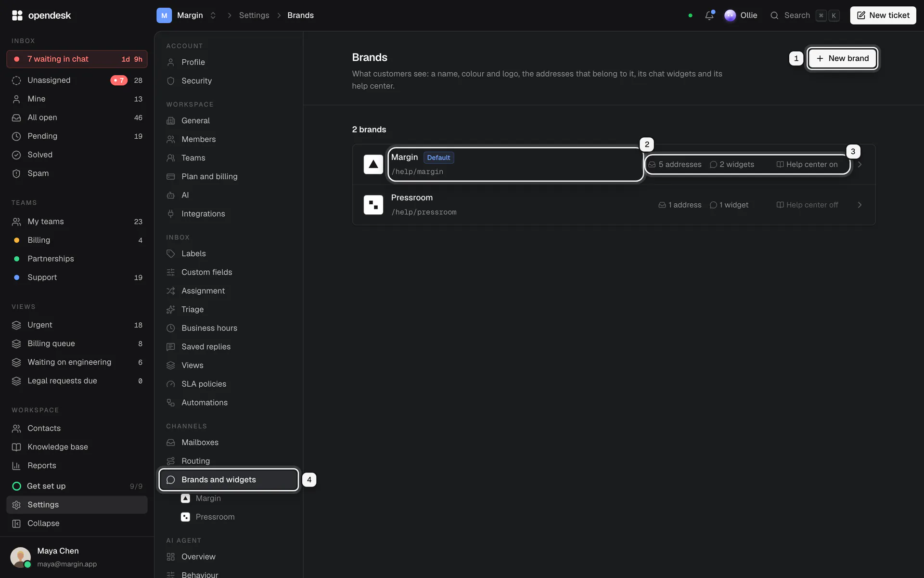Viewport: 924px width, 578px height.
Task: Click Maya Chen's profile picture
Action: 20,557
